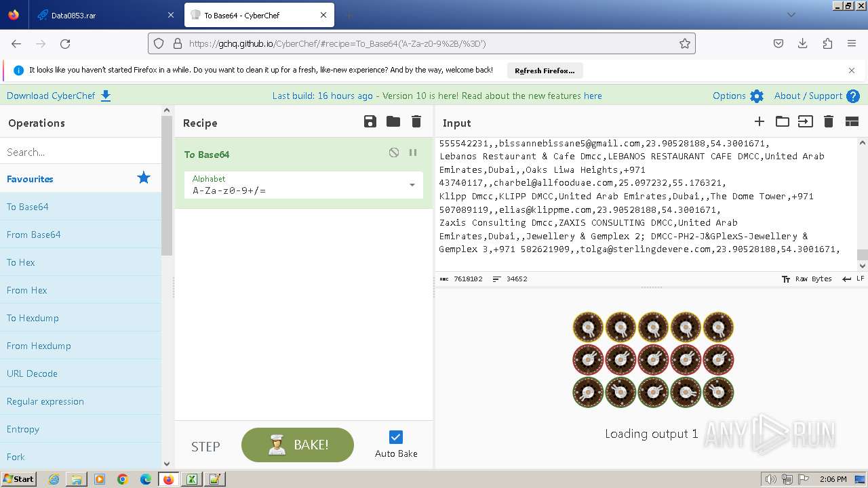Open a new browser tab
The width and height of the screenshot is (868, 488).
point(349,15)
